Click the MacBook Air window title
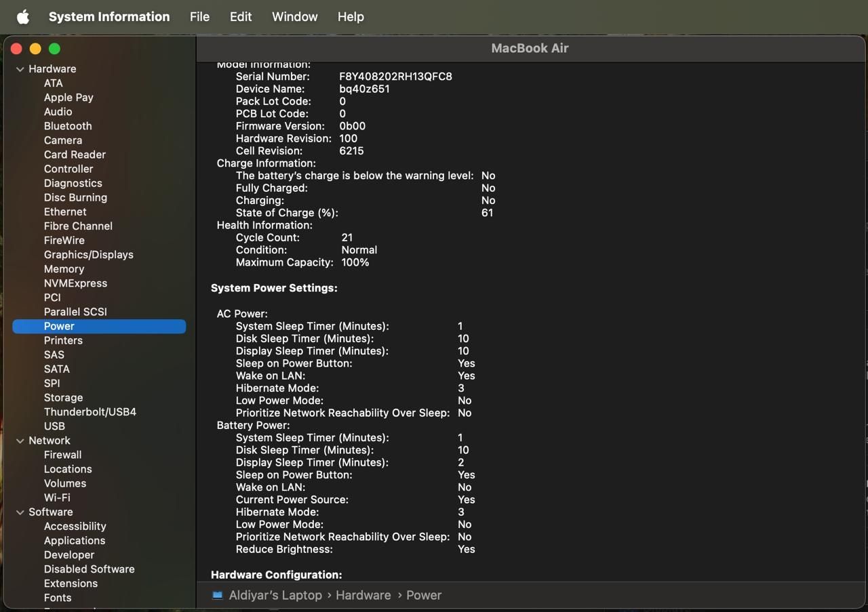 point(530,48)
